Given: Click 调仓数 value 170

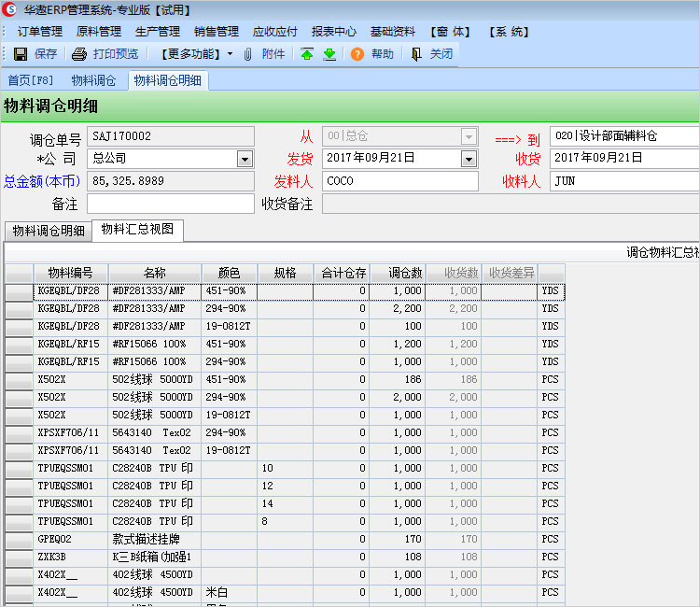Looking at the screenshot, I should point(398,540).
